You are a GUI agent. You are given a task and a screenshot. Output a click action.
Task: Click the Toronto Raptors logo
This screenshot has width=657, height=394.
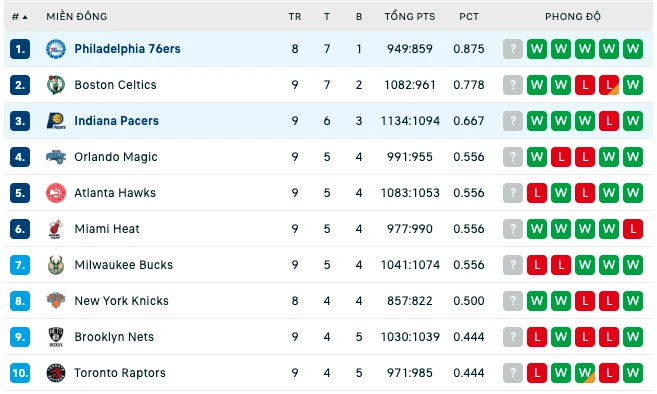click(56, 373)
